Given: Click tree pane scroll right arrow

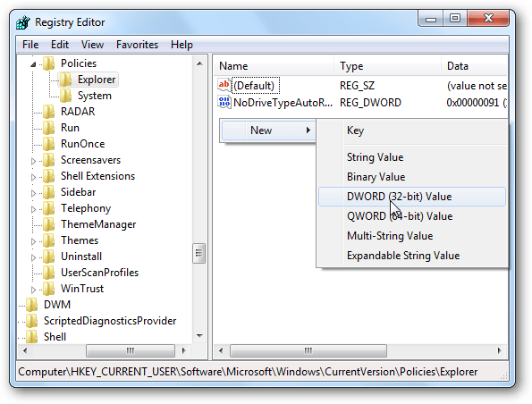Looking at the screenshot, I should [184, 350].
